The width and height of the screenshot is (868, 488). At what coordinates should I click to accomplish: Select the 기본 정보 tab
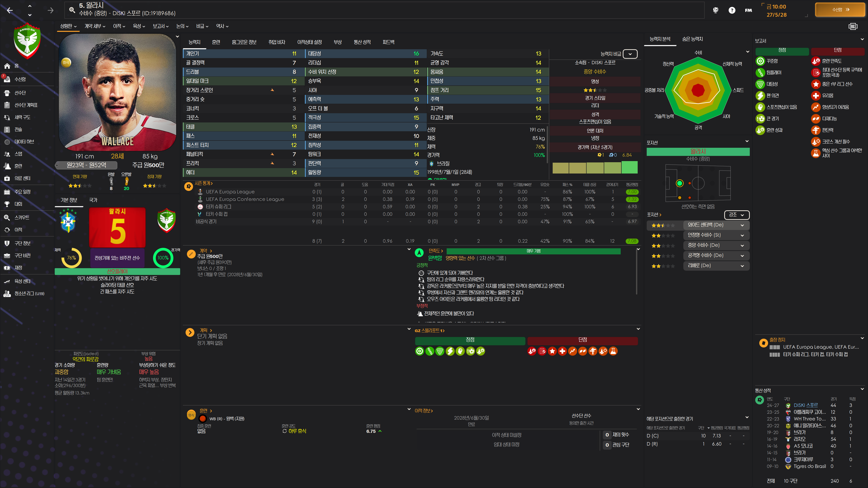tap(69, 200)
